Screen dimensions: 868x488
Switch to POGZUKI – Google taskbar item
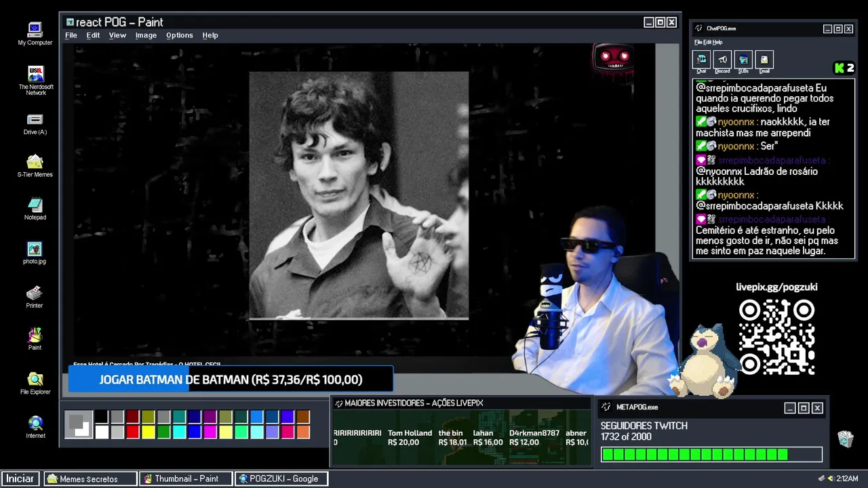click(x=281, y=479)
